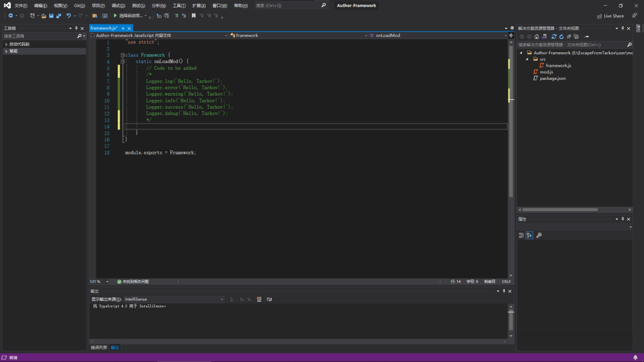Select the framework.js editor tab
The width and height of the screenshot is (644, 362).
click(x=104, y=28)
